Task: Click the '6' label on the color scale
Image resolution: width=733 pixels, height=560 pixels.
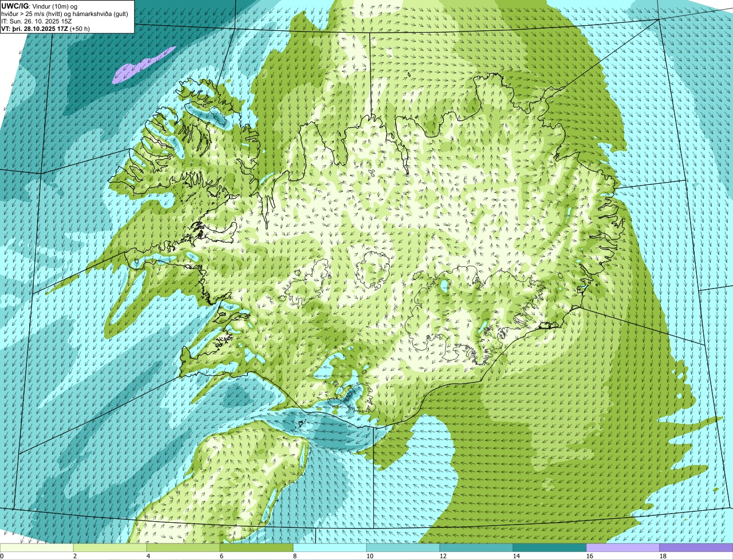Action: point(222,556)
